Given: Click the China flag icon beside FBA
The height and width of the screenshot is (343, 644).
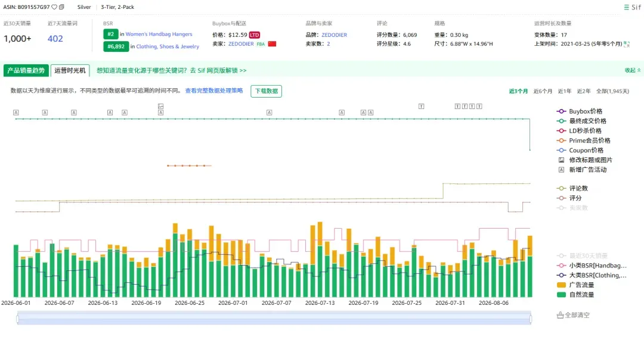Looking at the screenshot, I should tap(272, 44).
